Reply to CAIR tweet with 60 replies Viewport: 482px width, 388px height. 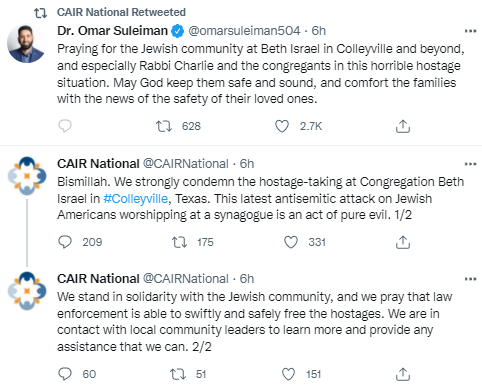[x=65, y=374]
